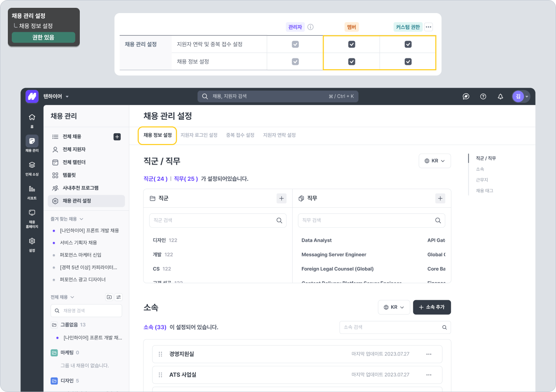This screenshot has width=556, height=392.
Task: Toggle 멤버 checkbox for 채용 정보 설정
Action: [351, 61]
